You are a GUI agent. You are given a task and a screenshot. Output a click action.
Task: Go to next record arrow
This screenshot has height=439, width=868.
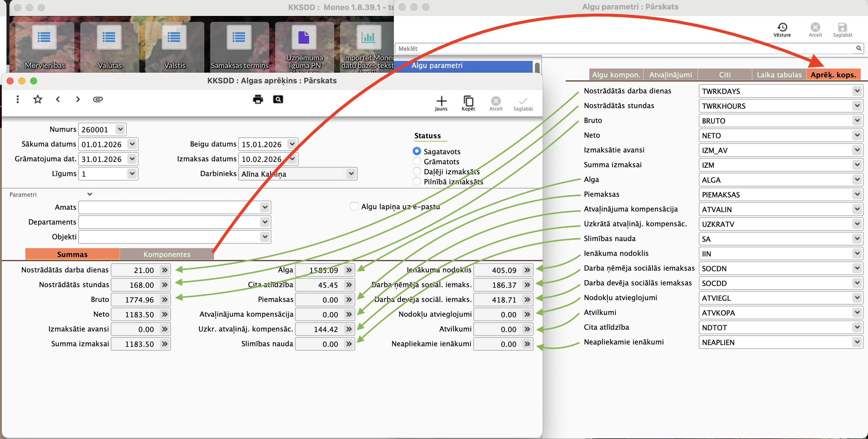coord(78,99)
